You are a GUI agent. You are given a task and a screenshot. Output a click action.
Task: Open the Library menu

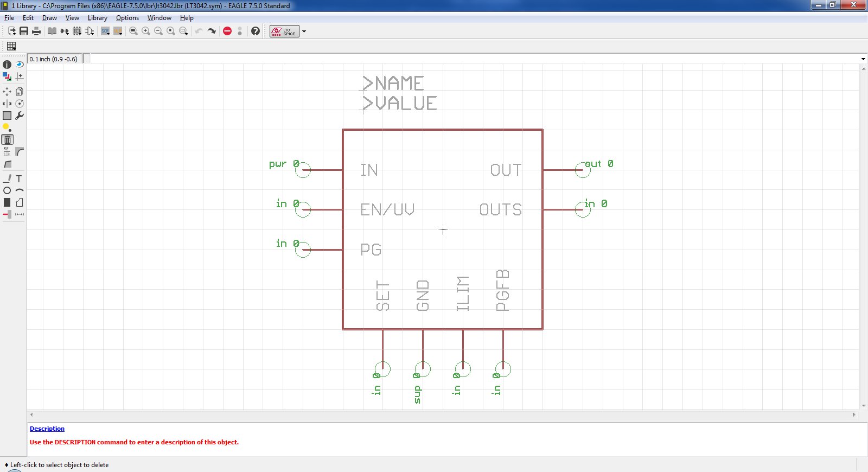[x=98, y=18]
